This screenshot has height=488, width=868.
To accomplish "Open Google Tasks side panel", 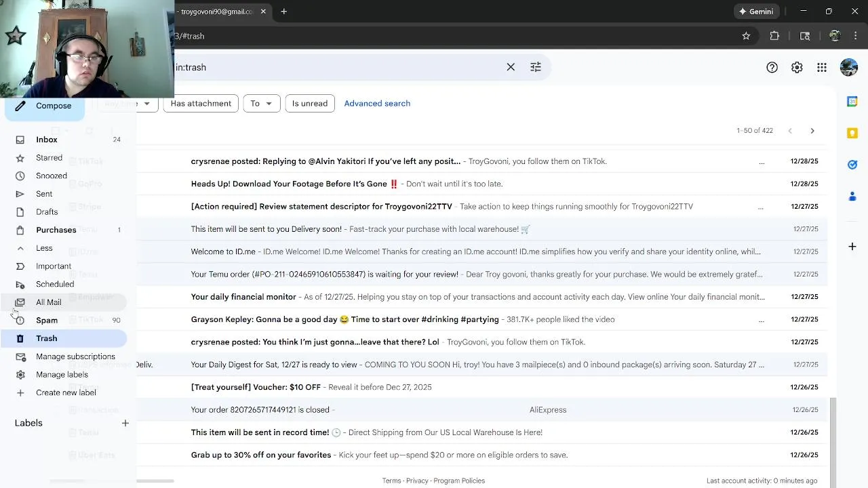I will [852, 165].
